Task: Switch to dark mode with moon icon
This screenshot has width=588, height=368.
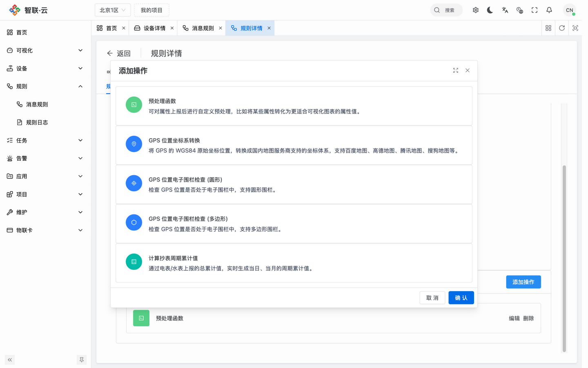Action: [x=490, y=10]
